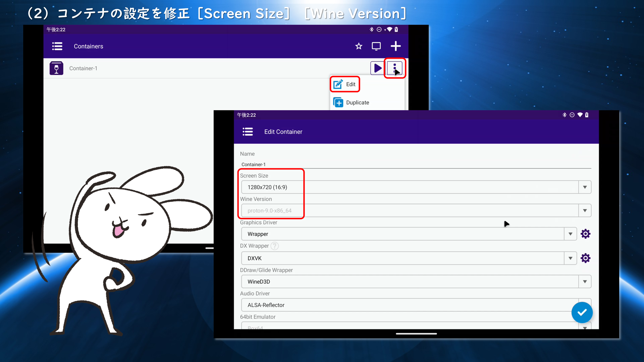The height and width of the screenshot is (362, 644).
Task: Select Container-1 row name
Action: (x=83, y=68)
